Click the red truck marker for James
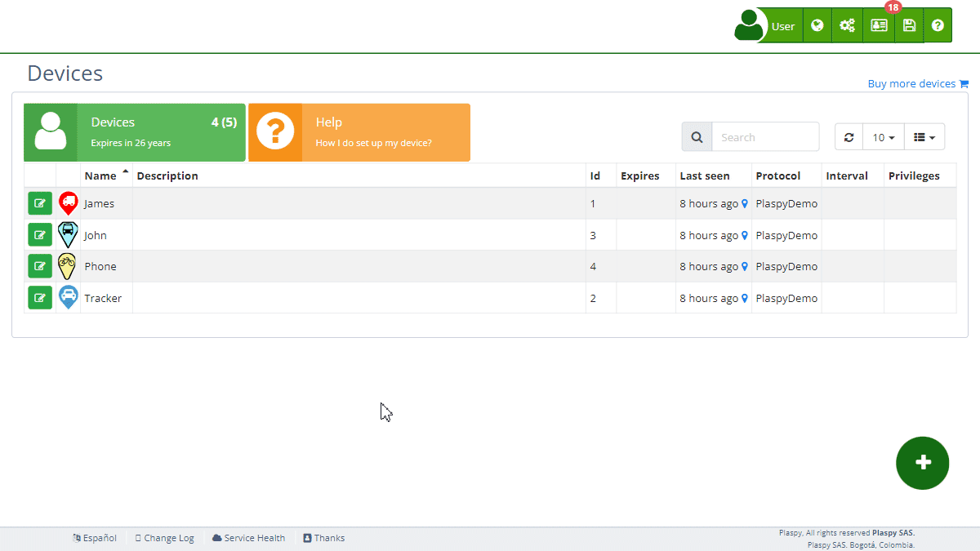 pos(69,203)
